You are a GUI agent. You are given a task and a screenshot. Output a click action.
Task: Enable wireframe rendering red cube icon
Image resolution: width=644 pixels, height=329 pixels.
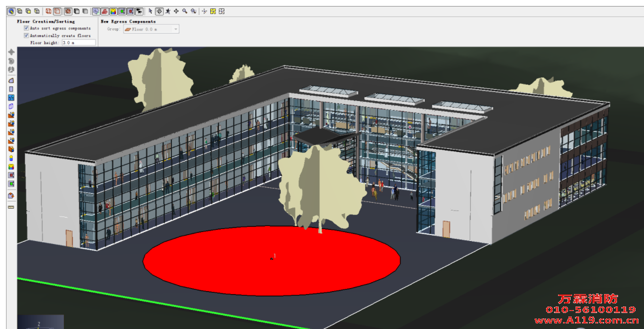click(x=48, y=11)
